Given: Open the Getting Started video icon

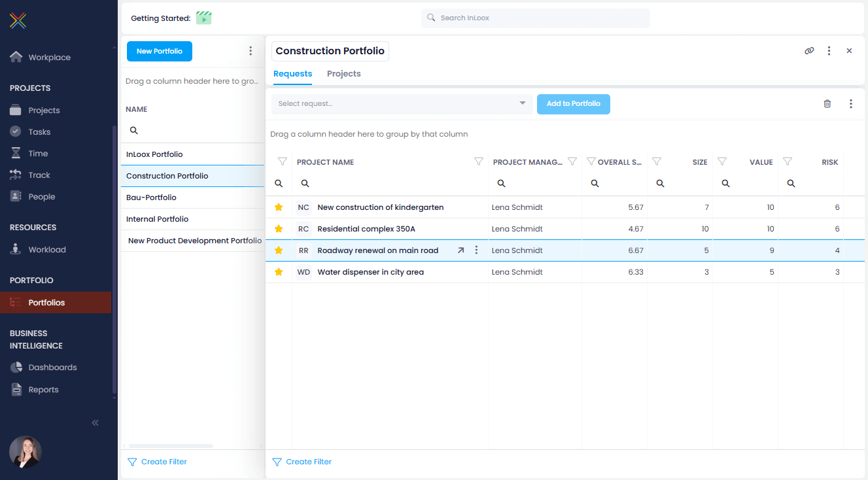Looking at the screenshot, I should [x=204, y=18].
